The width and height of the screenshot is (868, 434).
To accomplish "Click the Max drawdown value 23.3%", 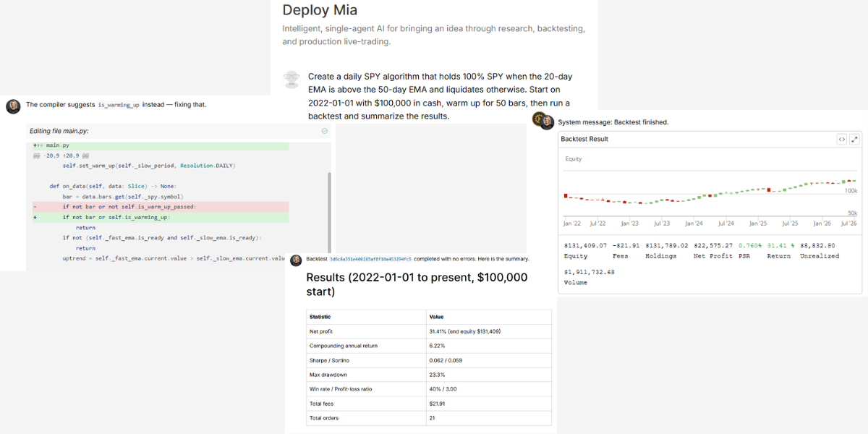I will (x=437, y=375).
